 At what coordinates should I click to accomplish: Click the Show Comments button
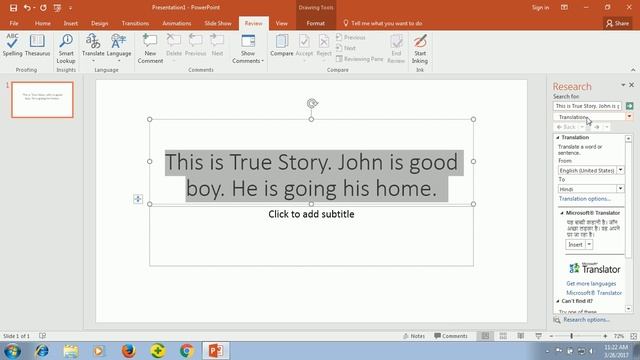point(248,49)
